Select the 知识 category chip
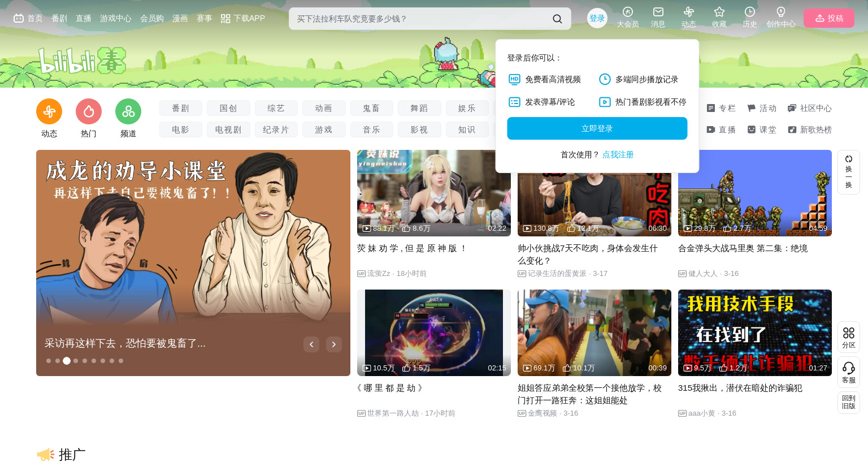The height and width of the screenshot is (466, 868). 467,130
